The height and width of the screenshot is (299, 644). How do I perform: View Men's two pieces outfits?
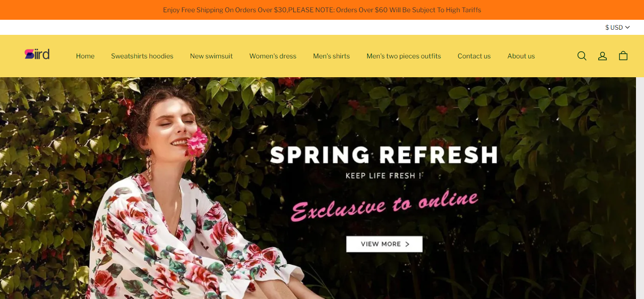click(404, 56)
